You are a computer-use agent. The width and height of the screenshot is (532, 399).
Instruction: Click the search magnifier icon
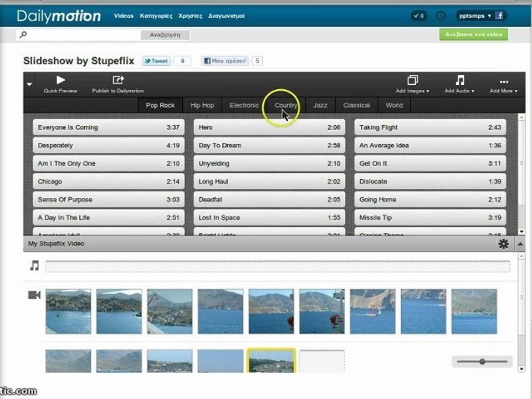23,34
